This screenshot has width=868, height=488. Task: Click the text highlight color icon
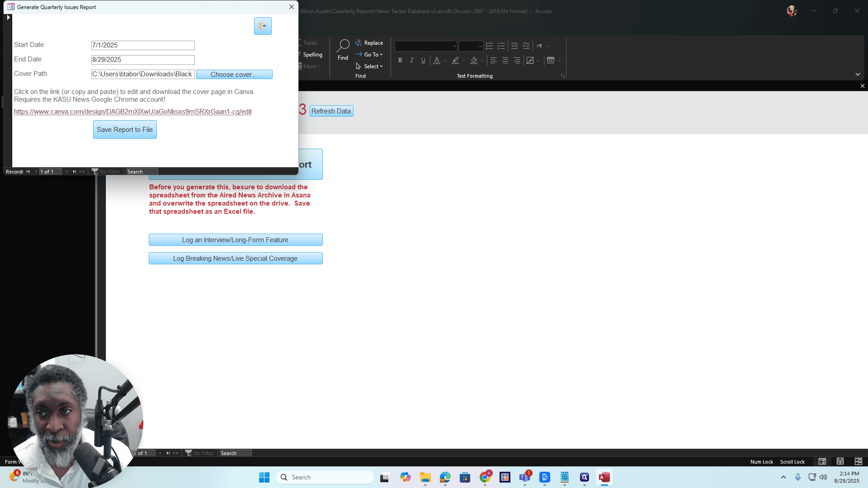(x=455, y=60)
